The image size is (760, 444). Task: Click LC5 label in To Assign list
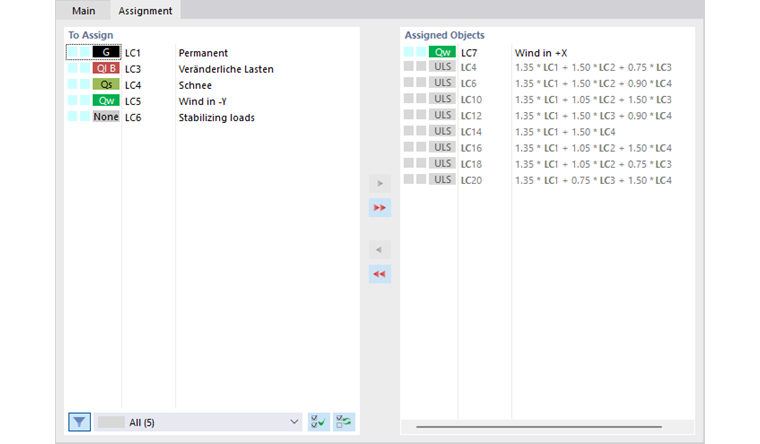[133, 101]
